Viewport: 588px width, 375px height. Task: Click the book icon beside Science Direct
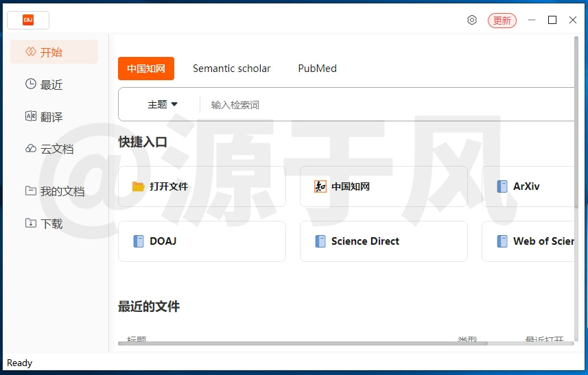320,241
